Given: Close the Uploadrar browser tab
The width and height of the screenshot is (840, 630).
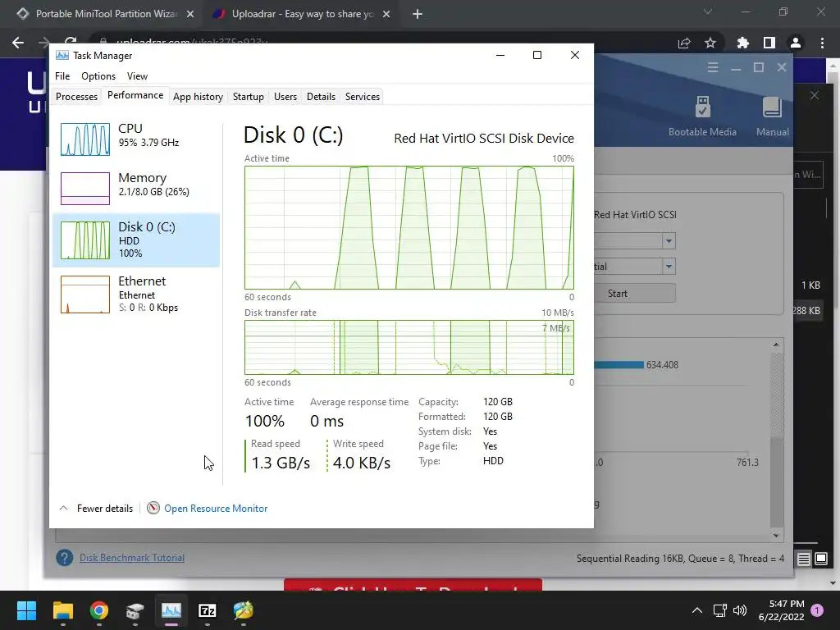Looking at the screenshot, I should click(386, 14).
